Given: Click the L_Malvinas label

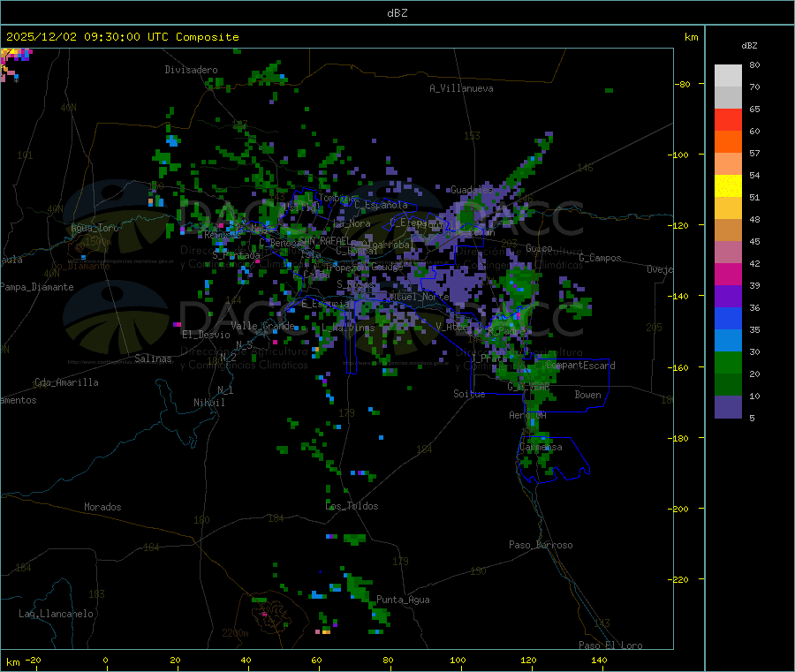Looking at the screenshot, I should (x=348, y=328).
